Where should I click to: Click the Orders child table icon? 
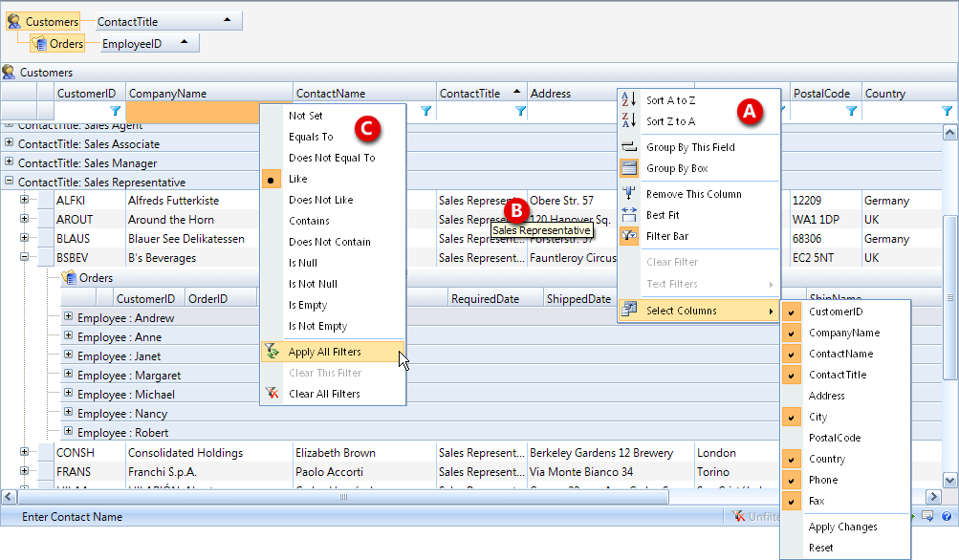[x=69, y=277]
